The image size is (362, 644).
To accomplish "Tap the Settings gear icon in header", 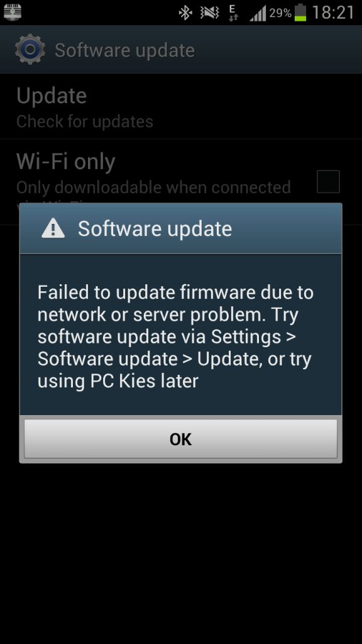I will (x=30, y=49).
